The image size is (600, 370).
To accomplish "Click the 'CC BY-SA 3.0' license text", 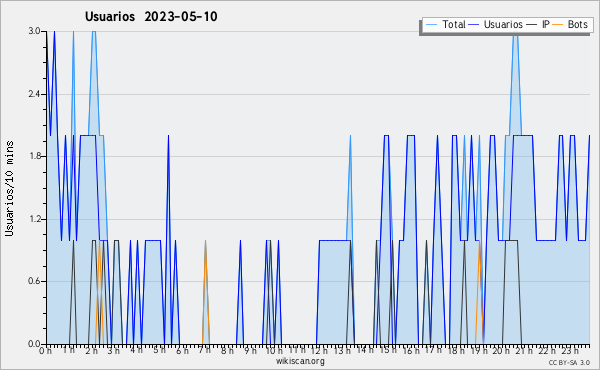I will tap(569, 362).
